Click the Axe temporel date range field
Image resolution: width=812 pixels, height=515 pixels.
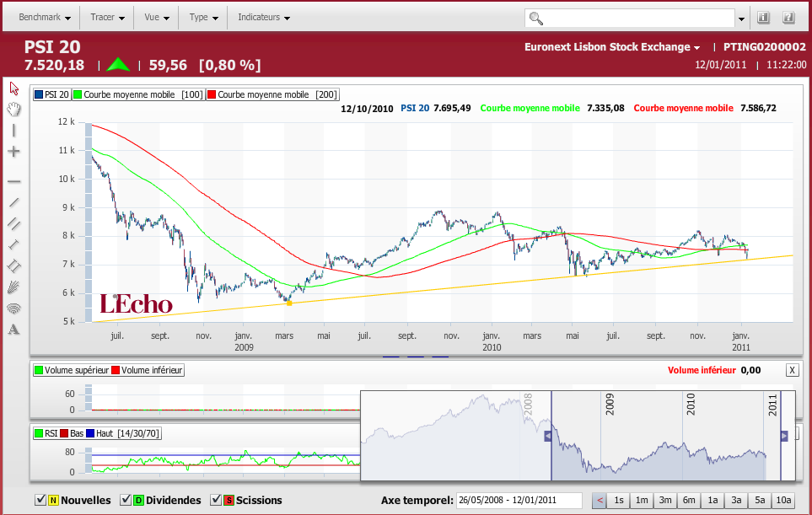pos(519,500)
